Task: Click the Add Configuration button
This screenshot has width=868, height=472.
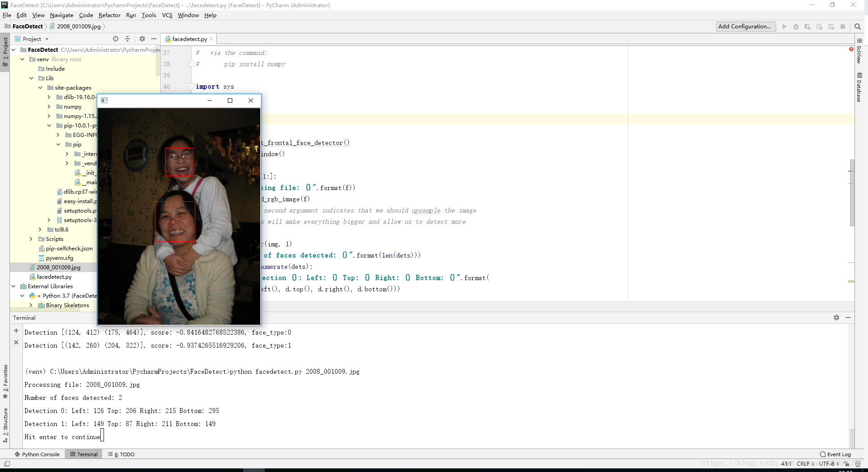Action: [746, 27]
